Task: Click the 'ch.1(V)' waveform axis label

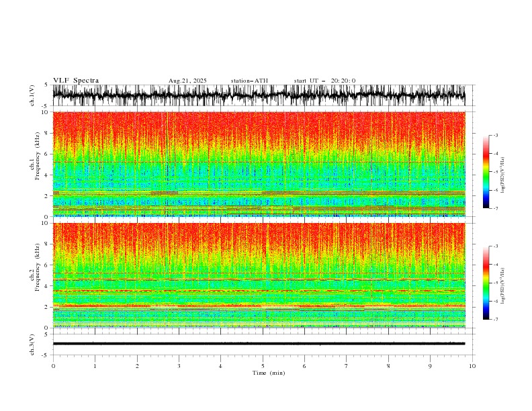Action: point(32,95)
